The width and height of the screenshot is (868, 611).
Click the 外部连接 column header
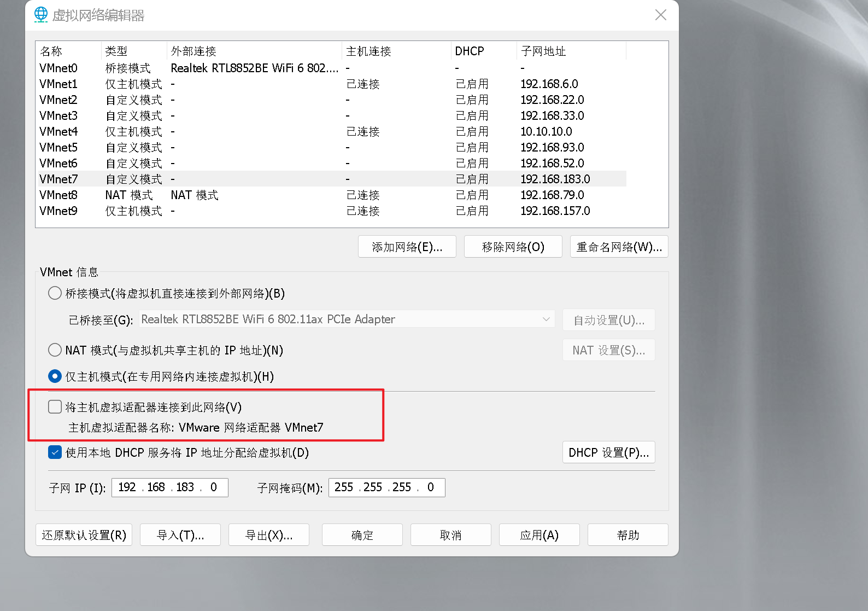pyautogui.click(x=254, y=51)
